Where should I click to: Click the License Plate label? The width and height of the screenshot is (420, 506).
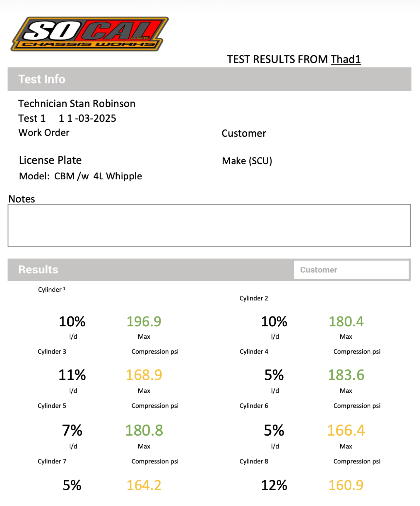50,160
